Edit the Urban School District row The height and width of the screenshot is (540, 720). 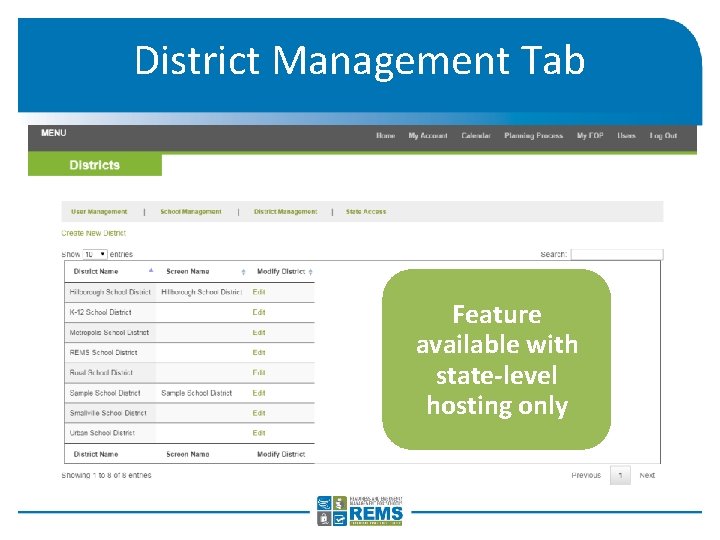pos(259,433)
